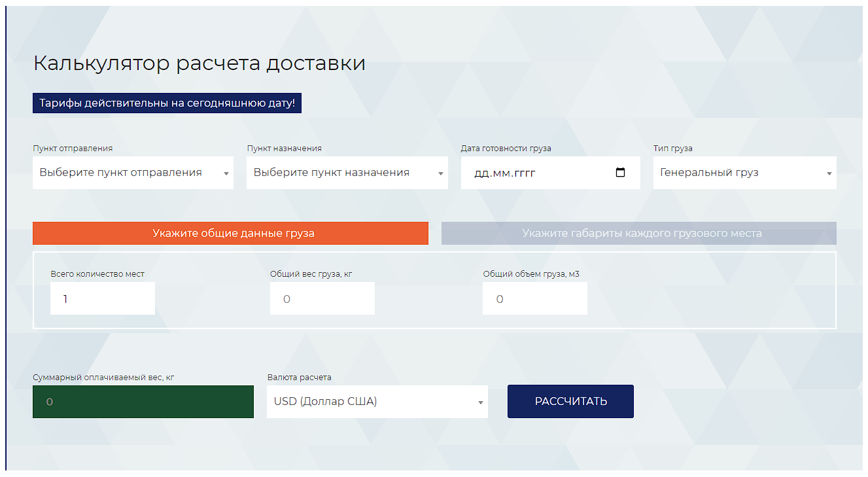Open the Тип груза dropdown
Viewport: 868px width, 477px height.
pyautogui.click(x=744, y=173)
